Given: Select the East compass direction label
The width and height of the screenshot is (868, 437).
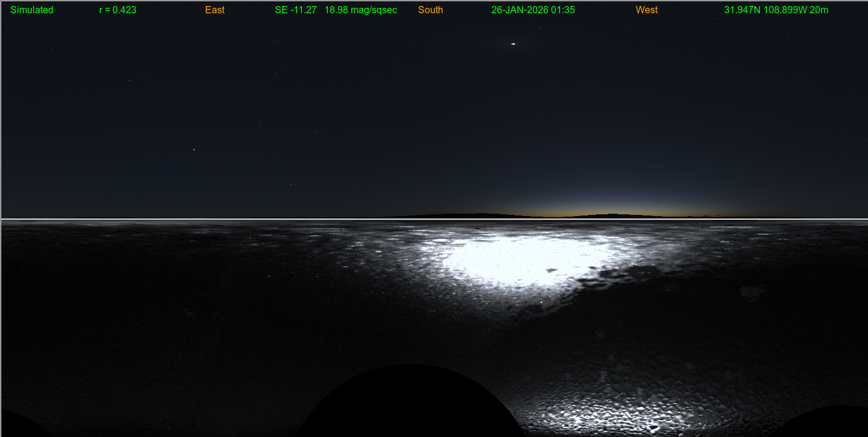Looking at the screenshot, I should tap(215, 10).
